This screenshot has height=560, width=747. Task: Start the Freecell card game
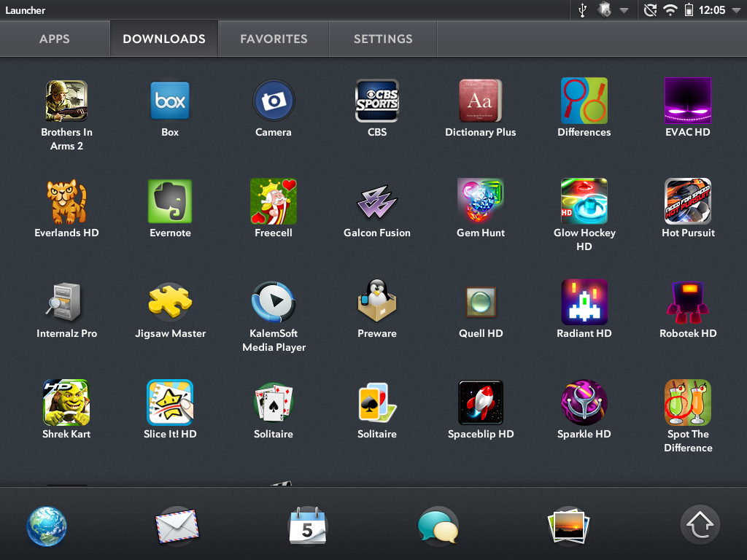274,201
